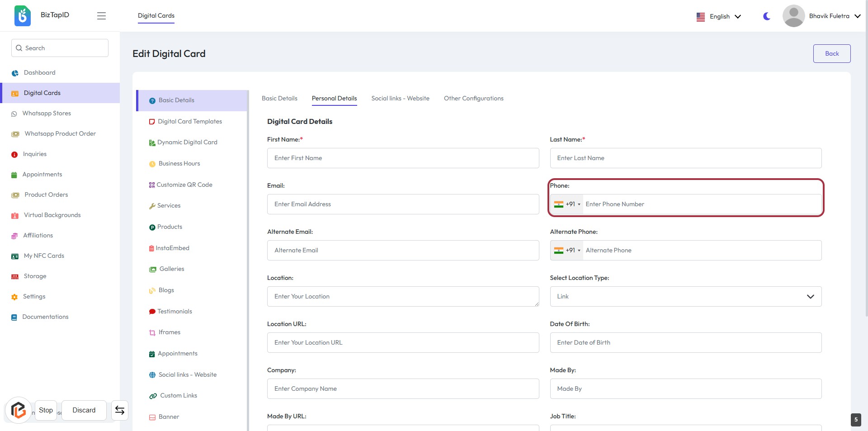Viewport: 868px width, 431px height.
Task: Click the BizTapID logo icon
Action: (22, 16)
